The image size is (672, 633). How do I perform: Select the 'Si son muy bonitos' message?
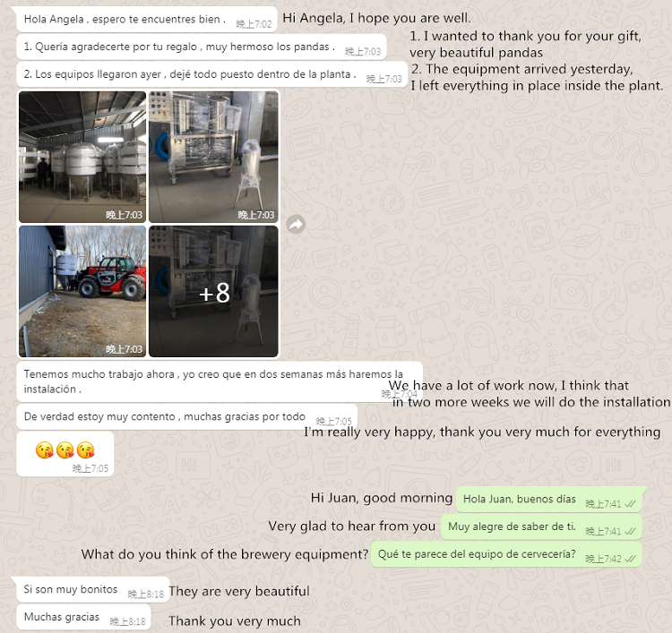point(92,590)
